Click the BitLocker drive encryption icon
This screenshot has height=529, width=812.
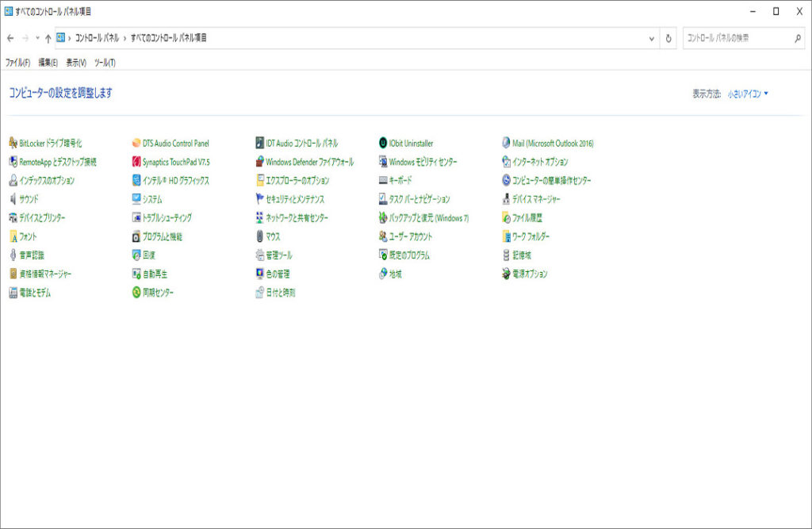[x=13, y=144]
